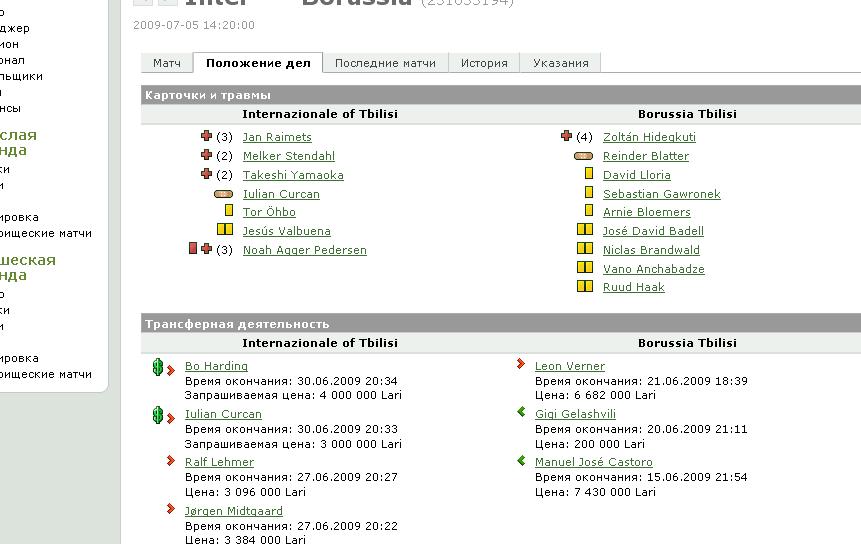This screenshot has height=544, width=861.
Task: Open player Arnie Bloemers
Action: (647, 212)
